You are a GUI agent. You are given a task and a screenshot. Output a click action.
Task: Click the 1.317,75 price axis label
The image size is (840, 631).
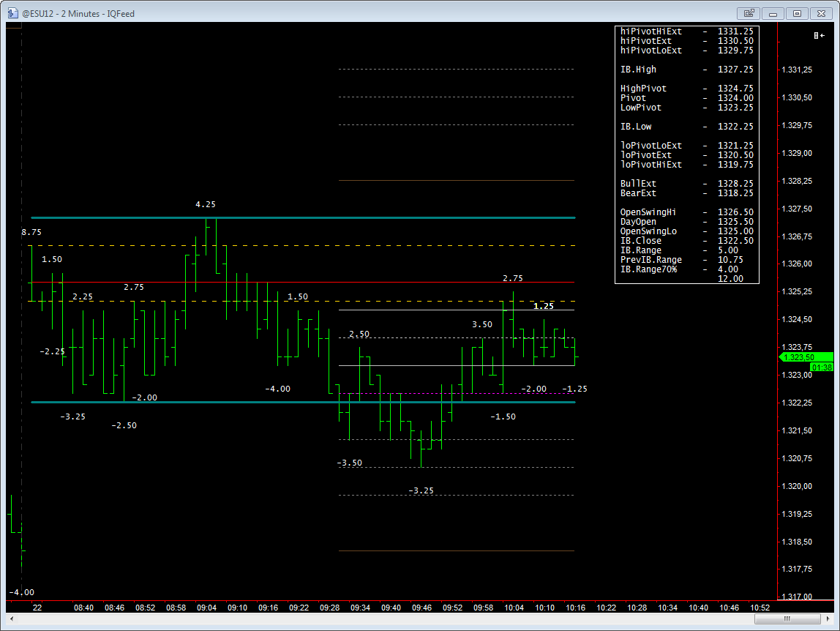pos(797,570)
